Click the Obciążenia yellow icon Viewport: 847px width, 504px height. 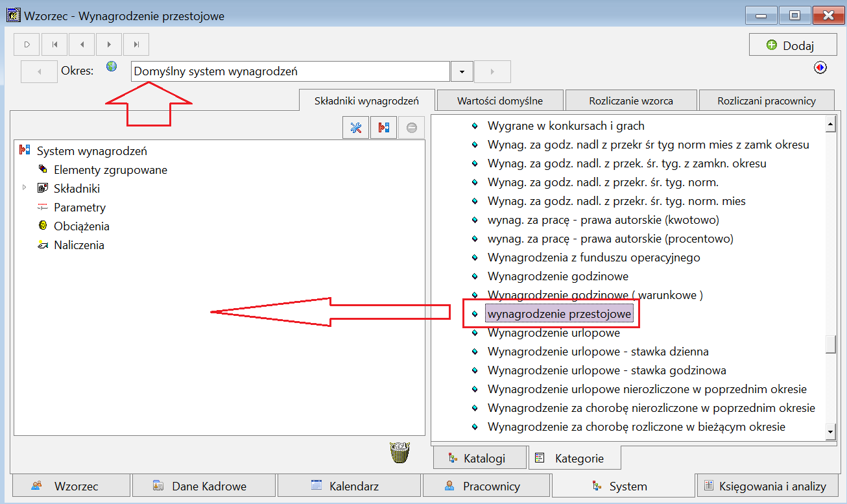point(43,226)
